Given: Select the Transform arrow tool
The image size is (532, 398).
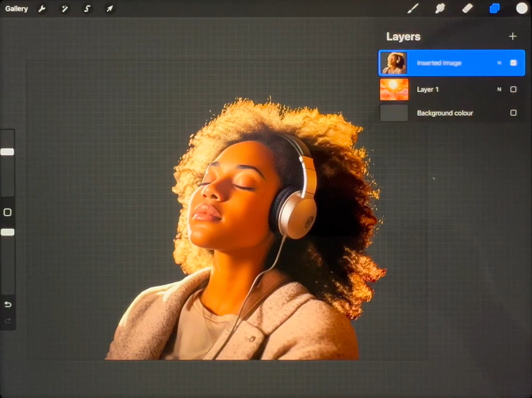Looking at the screenshot, I should tap(109, 8).
